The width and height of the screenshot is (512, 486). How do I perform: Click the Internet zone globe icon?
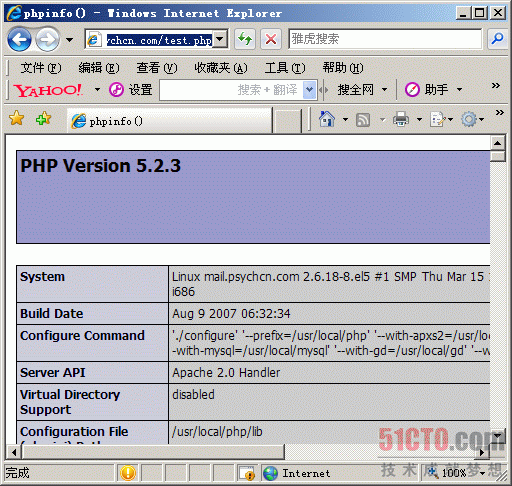click(270, 473)
